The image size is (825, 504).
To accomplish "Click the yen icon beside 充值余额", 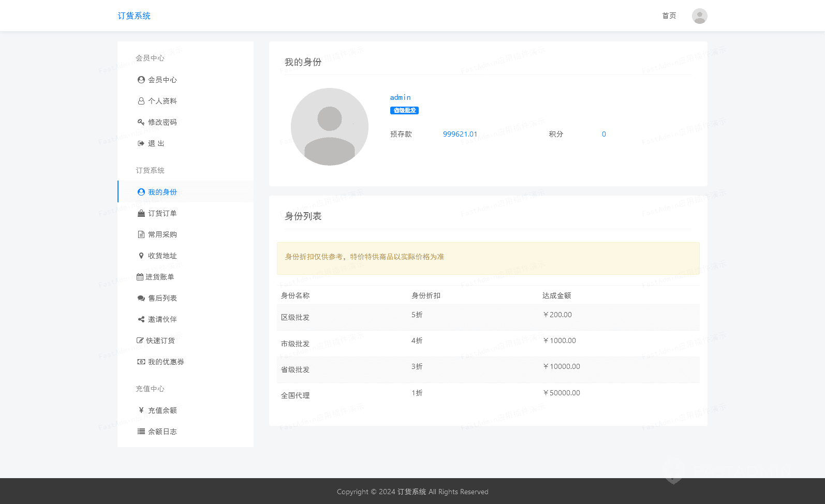I will [141, 410].
